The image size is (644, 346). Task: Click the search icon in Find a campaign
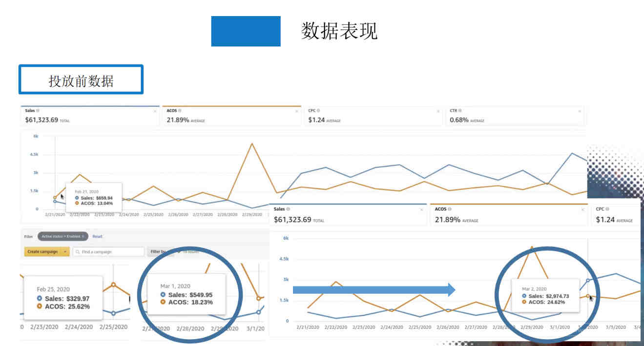pyautogui.click(x=78, y=252)
